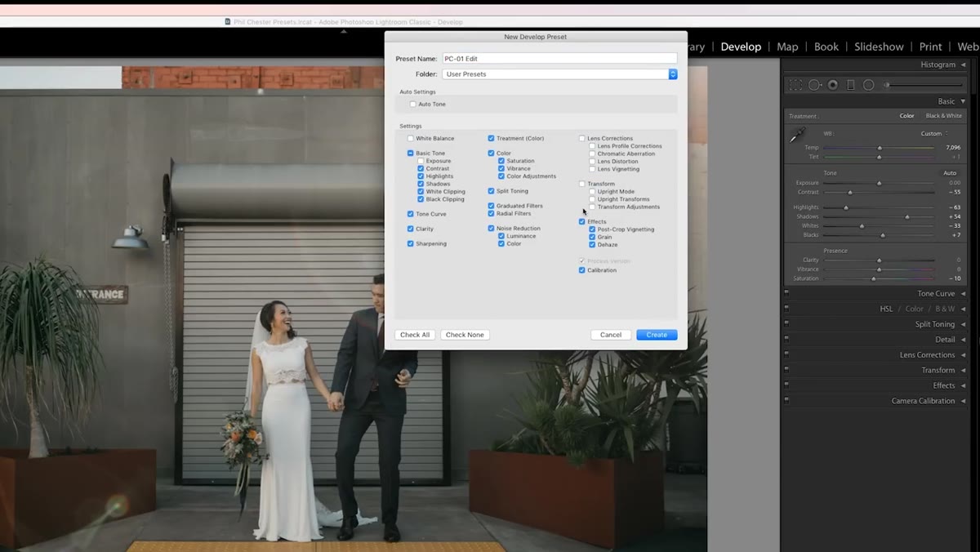The height and width of the screenshot is (552, 980).
Task: Adjust the Saturation slider in Presence
Action: coord(873,278)
